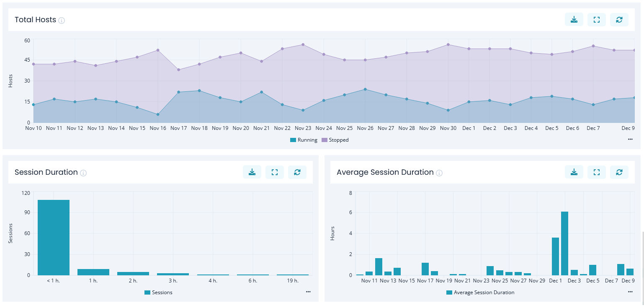Viewport: 644px width, 308px height.
Task: Click 'Dec 3' label in Average Session Duration
Action: [x=574, y=281]
